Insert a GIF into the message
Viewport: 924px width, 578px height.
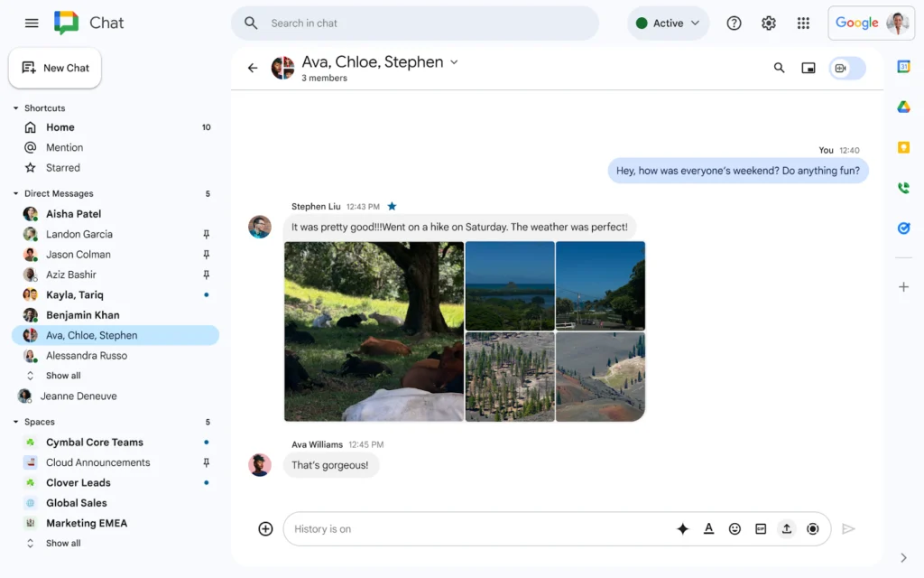761,528
